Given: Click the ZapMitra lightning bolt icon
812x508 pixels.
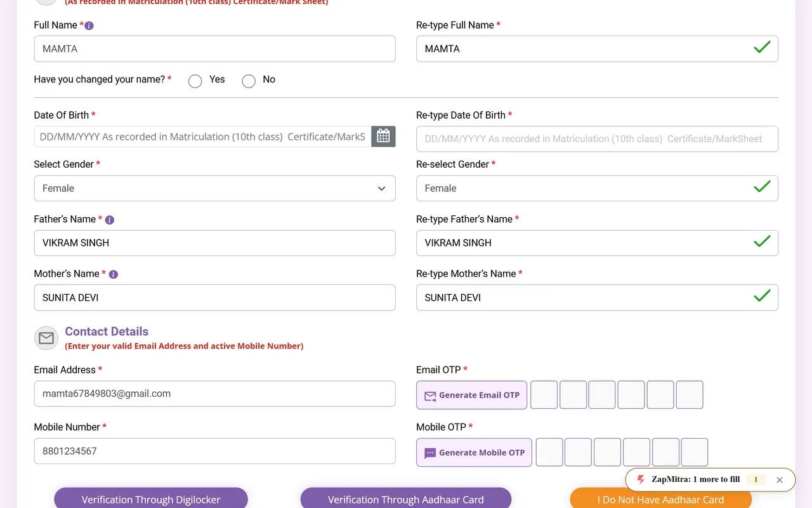Looking at the screenshot, I should pos(641,479).
